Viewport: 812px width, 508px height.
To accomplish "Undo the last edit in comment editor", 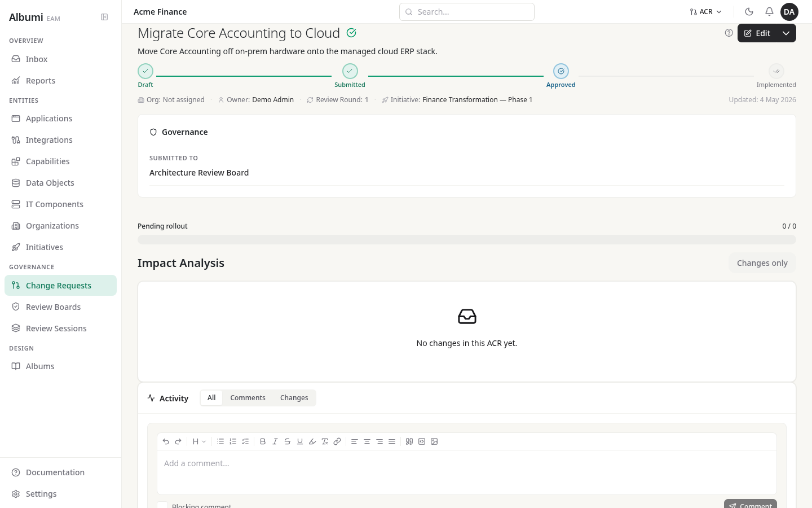I will [x=166, y=441].
